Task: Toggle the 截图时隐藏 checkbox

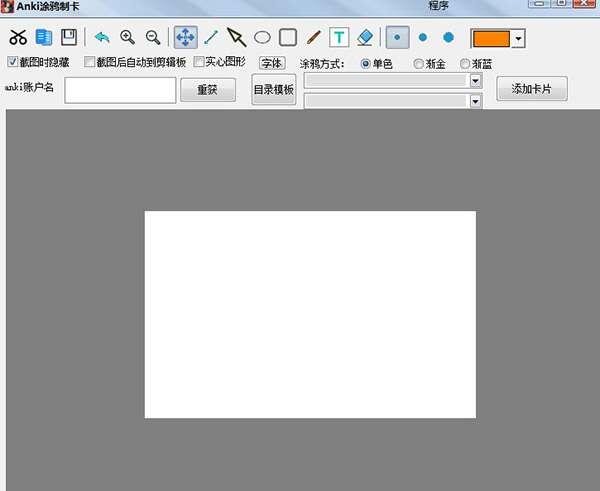Action: pos(13,62)
